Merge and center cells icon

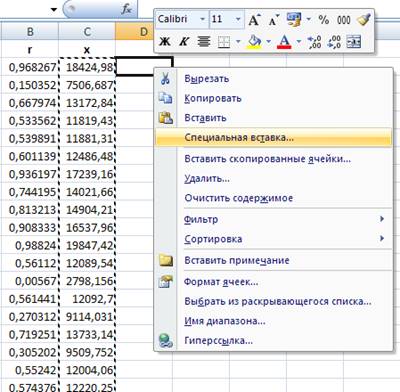click(x=354, y=42)
